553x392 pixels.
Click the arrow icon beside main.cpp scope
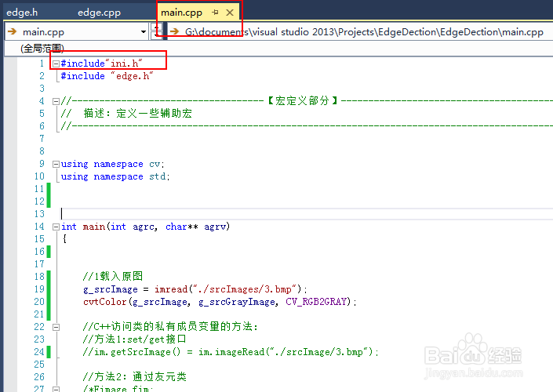click(13, 31)
